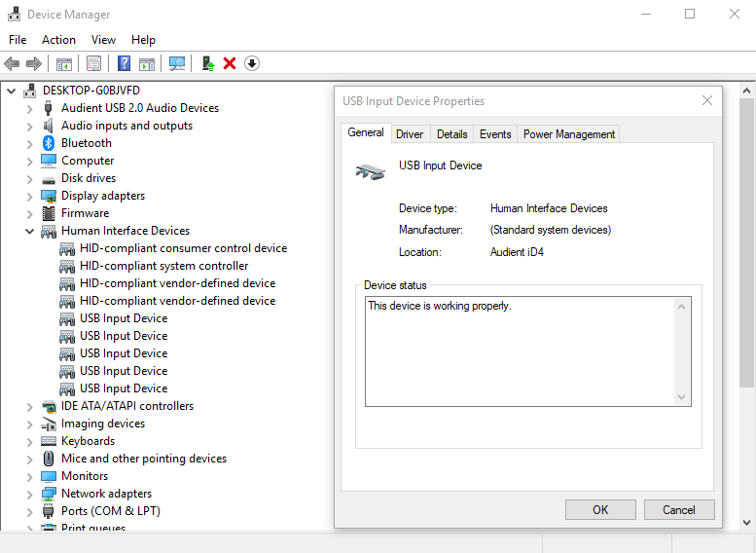
Task: Select the Bluetooth category icon
Action: click(x=49, y=143)
